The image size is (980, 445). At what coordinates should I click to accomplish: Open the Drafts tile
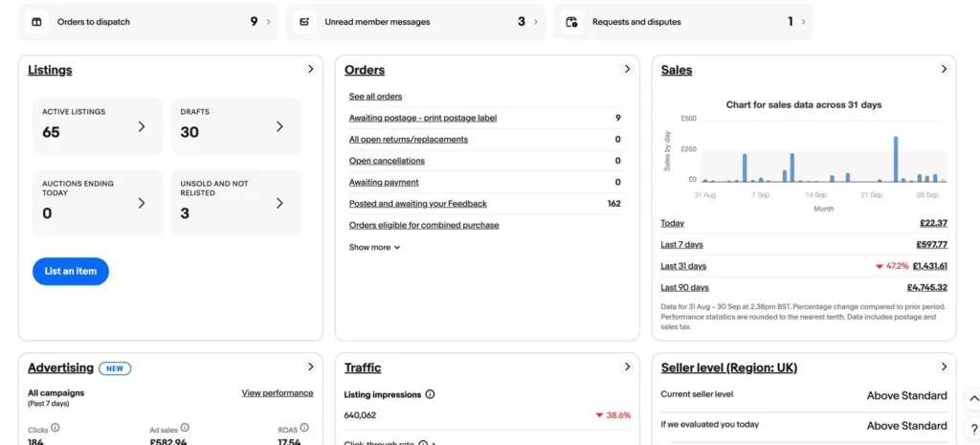point(236,126)
